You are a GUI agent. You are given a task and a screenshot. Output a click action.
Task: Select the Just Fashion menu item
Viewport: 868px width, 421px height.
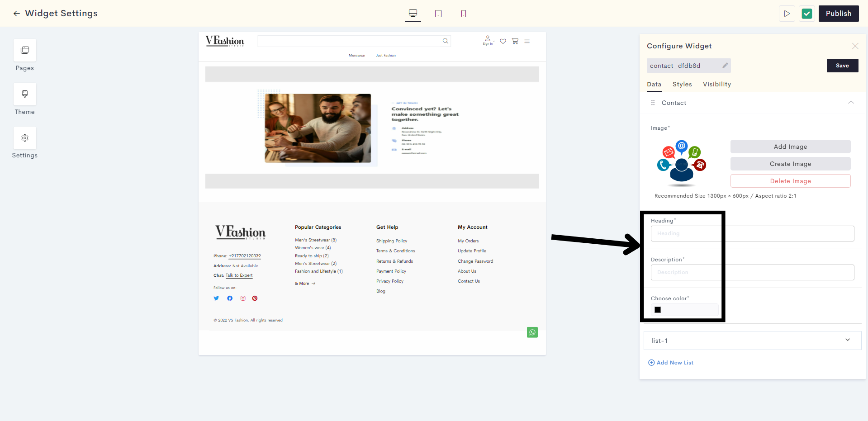point(386,56)
